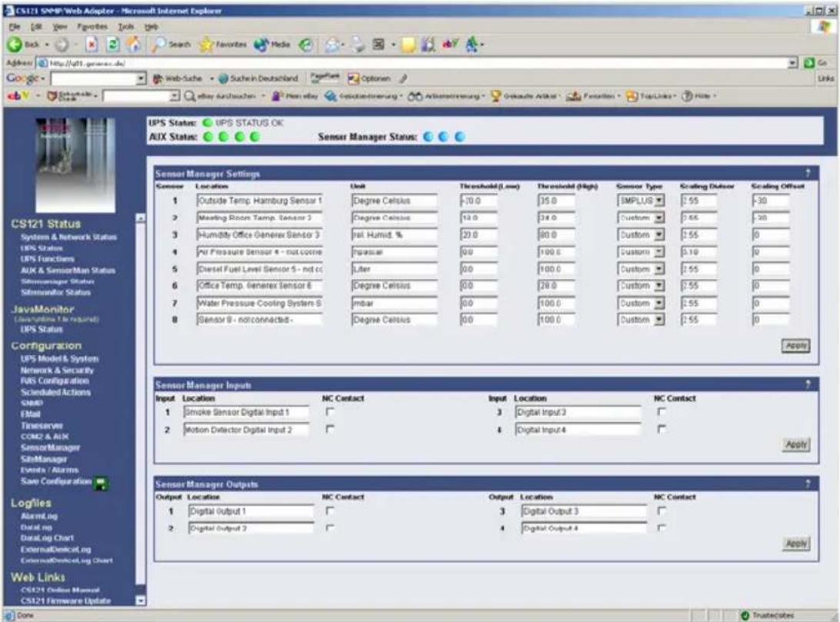Expand the eBay search box dropdown
The width and height of the screenshot is (840, 622).
click(175, 96)
